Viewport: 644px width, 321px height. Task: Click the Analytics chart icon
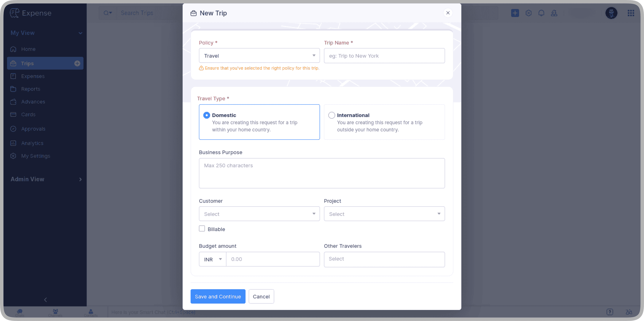[x=13, y=143]
